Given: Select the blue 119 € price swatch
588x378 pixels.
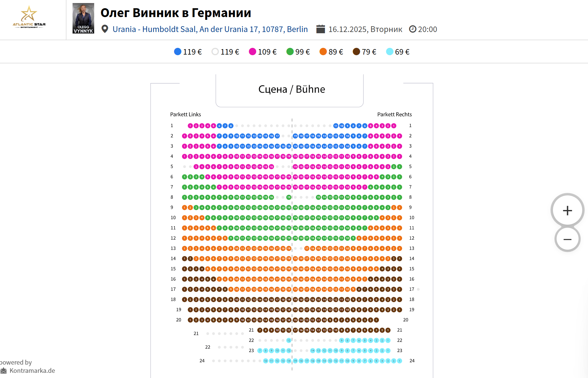Looking at the screenshot, I should pyautogui.click(x=178, y=52).
